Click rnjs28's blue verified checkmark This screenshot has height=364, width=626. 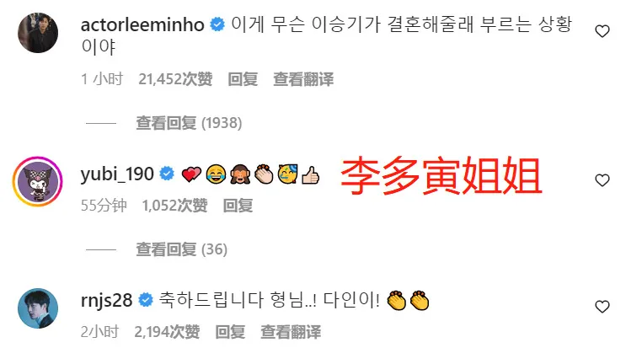pos(146,300)
